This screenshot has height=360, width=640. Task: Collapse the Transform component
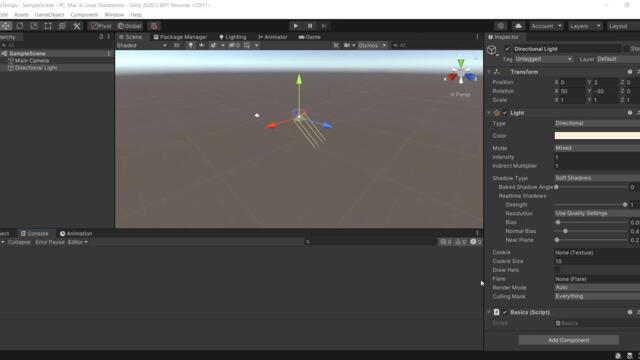click(x=489, y=72)
